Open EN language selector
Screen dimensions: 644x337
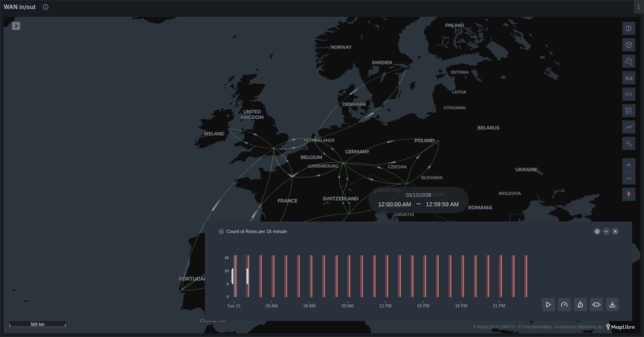click(628, 94)
